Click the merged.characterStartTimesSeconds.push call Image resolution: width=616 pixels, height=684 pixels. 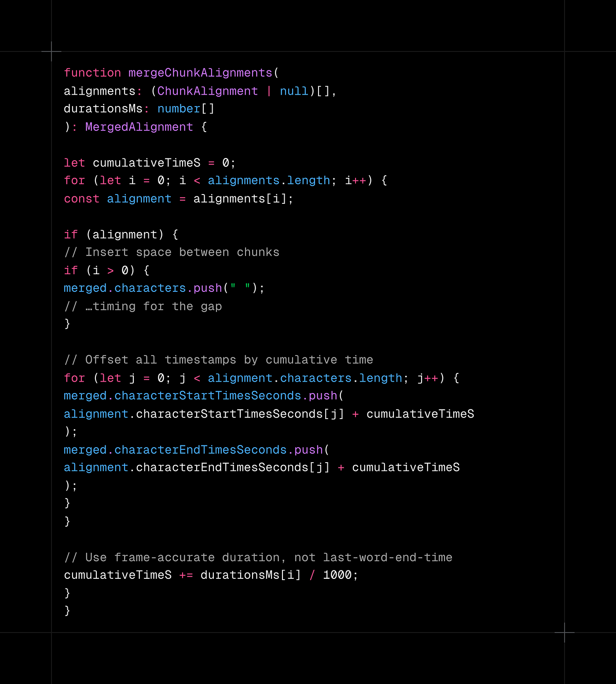click(203, 396)
